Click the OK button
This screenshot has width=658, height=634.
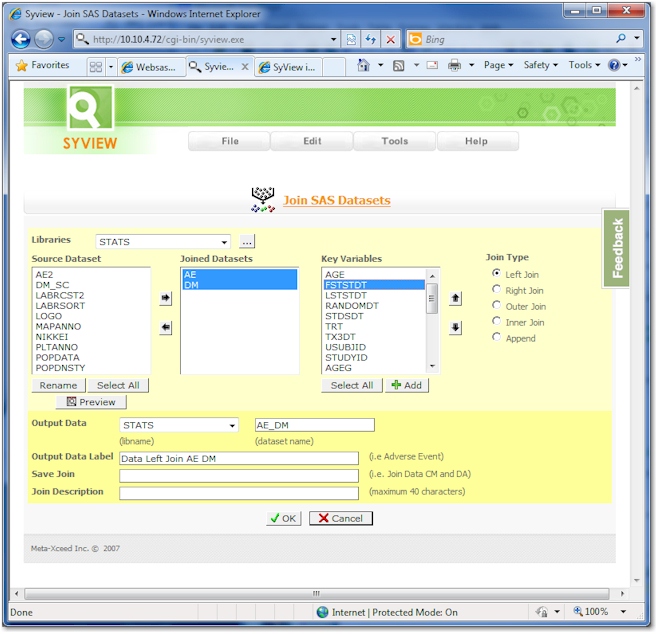[x=284, y=519]
